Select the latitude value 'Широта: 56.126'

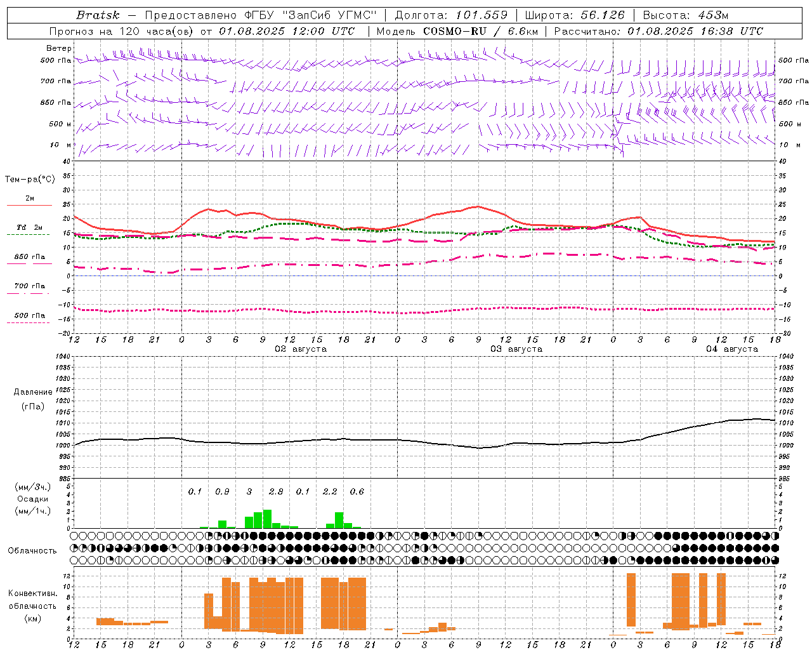(x=575, y=15)
